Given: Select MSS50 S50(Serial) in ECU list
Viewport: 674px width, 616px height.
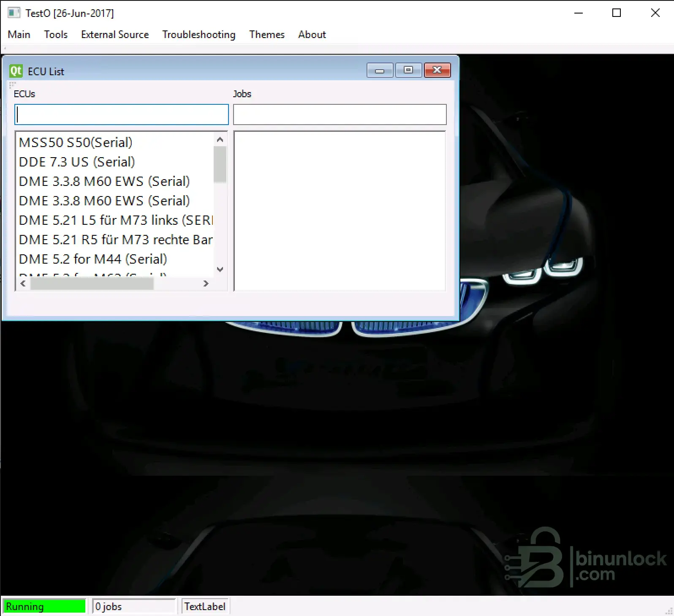Looking at the screenshot, I should coord(115,142).
